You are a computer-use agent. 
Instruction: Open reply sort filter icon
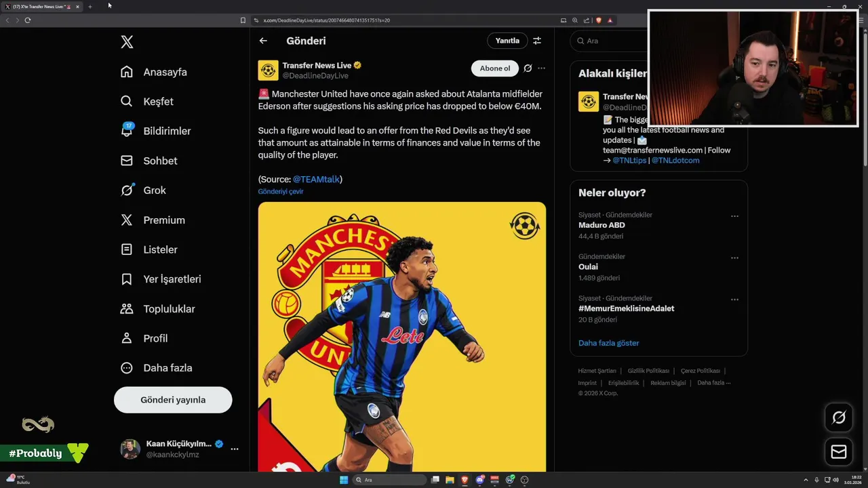[x=537, y=41]
